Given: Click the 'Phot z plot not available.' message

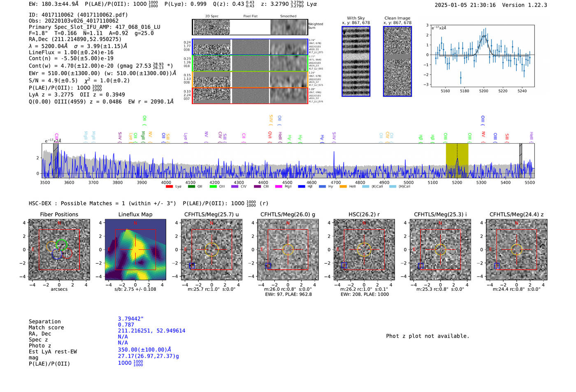Looking at the screenshot, I should 427,336.
